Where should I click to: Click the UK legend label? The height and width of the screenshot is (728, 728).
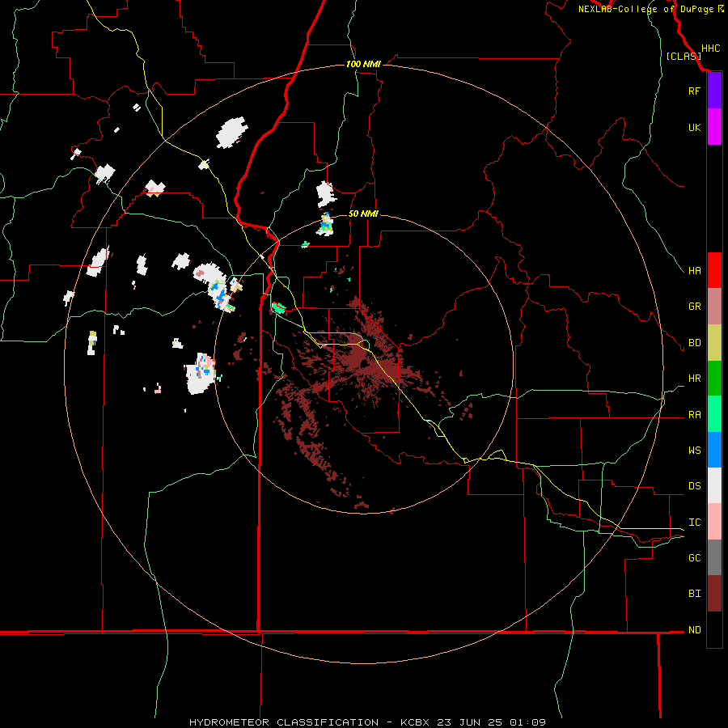click(694, 127)
